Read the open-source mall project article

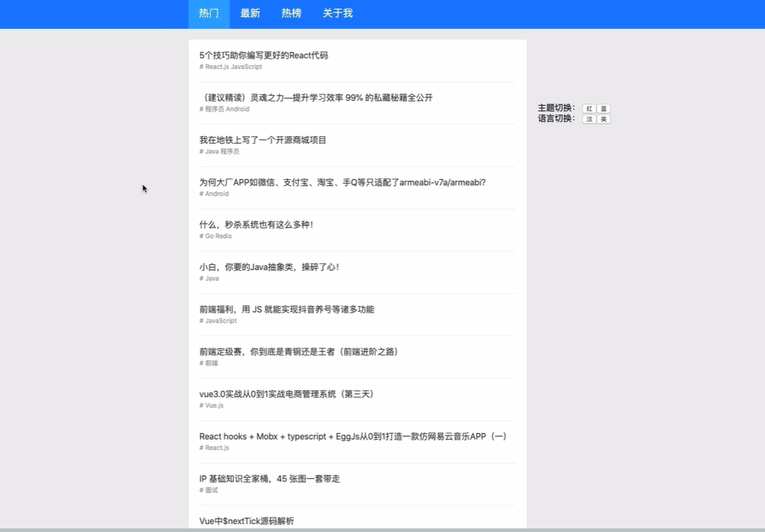(x=264, y=140)
